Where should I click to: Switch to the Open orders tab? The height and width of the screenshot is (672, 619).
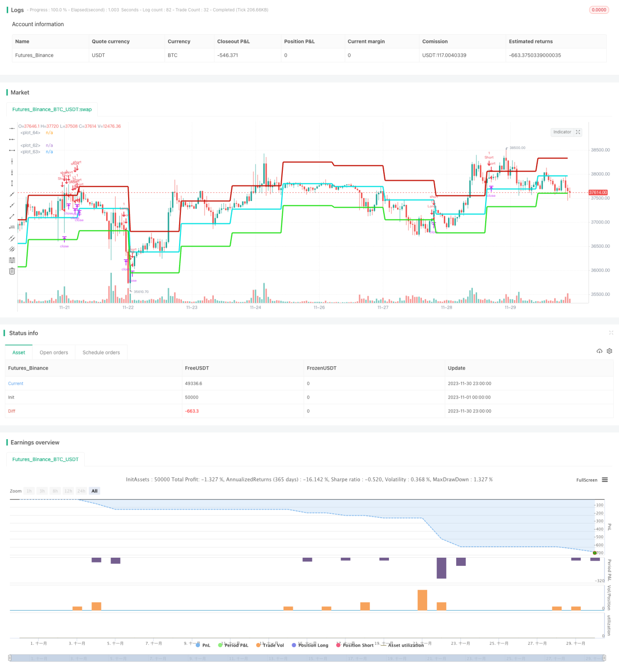(54, 352)
